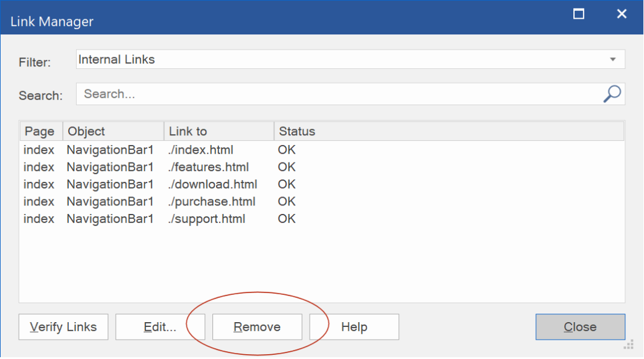Click the magnifier search icon
Screen dimensions: 644x359
tap(612, 94)
